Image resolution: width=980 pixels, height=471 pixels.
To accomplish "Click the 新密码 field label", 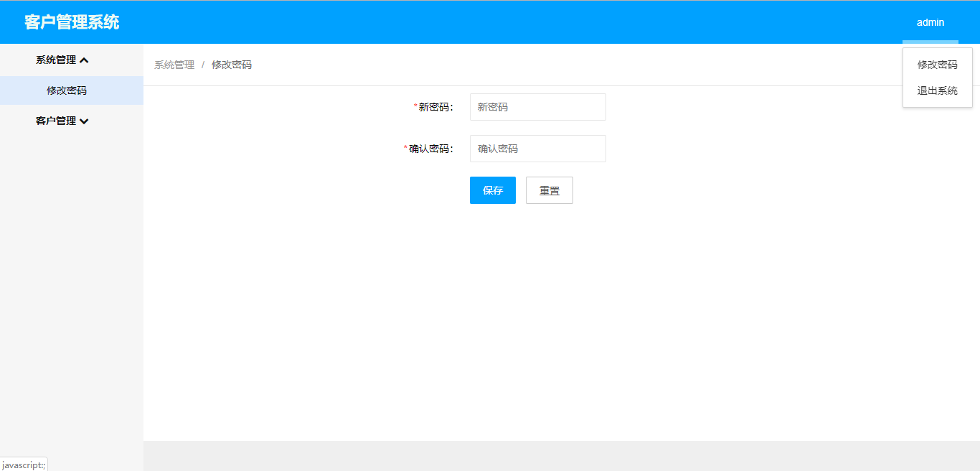I will (435, 107).
